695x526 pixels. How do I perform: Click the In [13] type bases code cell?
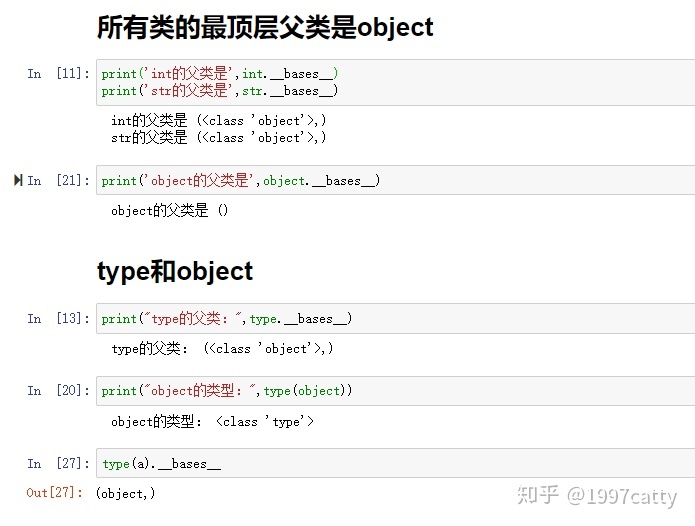[395, 319]
